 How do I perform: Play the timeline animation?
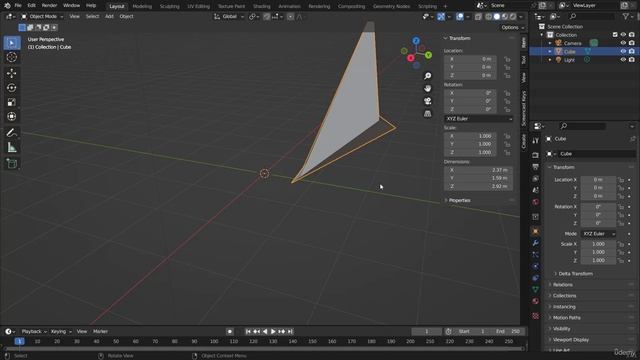click(x=273, y=331)
